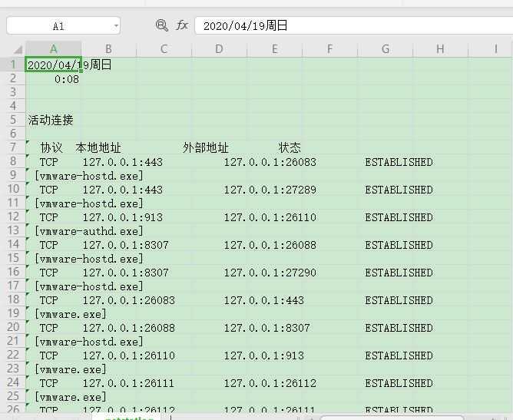The image size is (513, 420).
Task: Select column B header
Action: click(x=108, y=49)
